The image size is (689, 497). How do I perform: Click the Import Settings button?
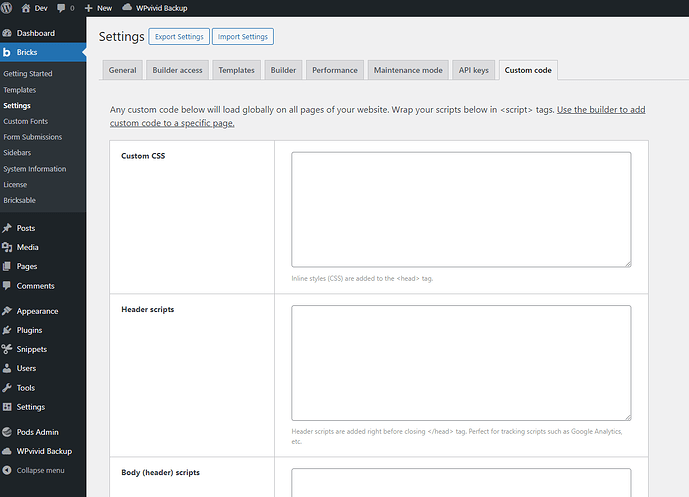point(243,36)
